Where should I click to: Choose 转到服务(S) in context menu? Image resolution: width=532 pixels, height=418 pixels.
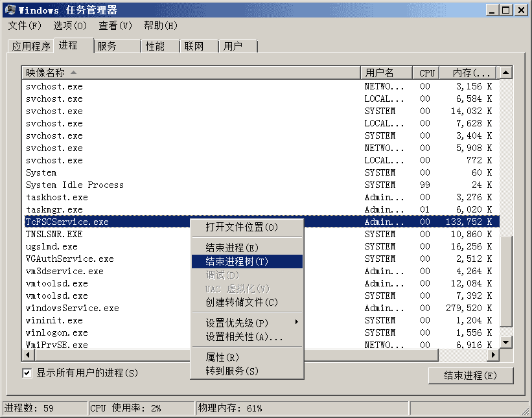[x=248, y=371]
